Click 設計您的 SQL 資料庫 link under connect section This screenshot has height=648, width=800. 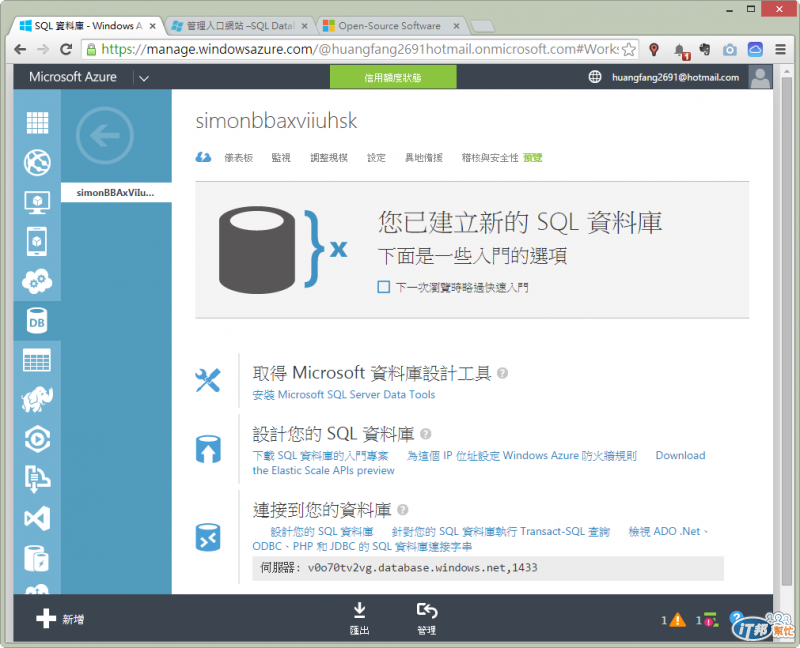[x=321, y=531]
